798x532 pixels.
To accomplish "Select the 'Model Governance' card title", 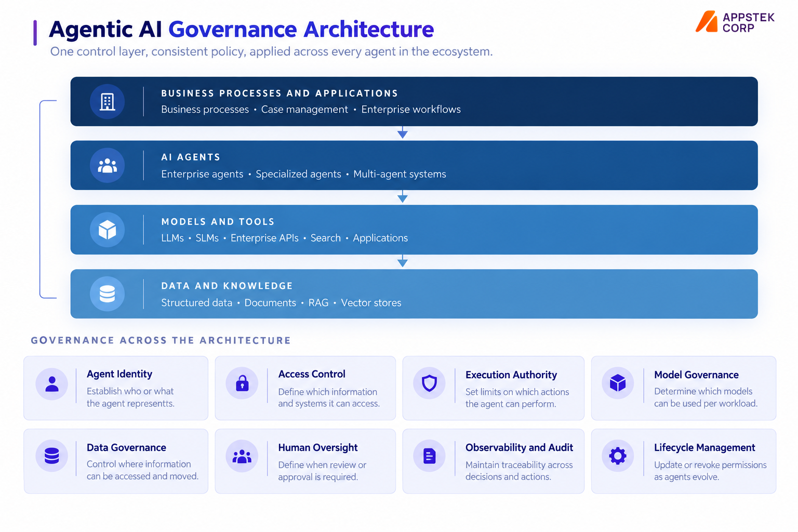I will [x=696, y=375].
